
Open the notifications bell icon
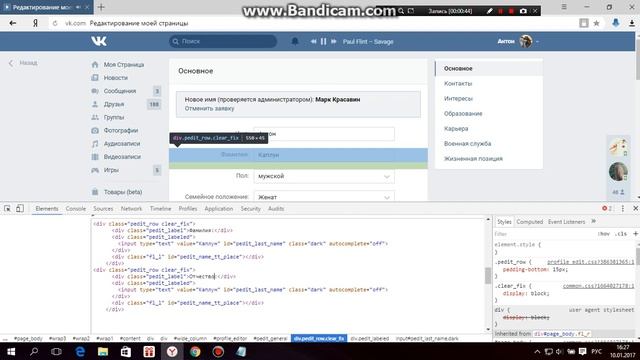point(295,41)
